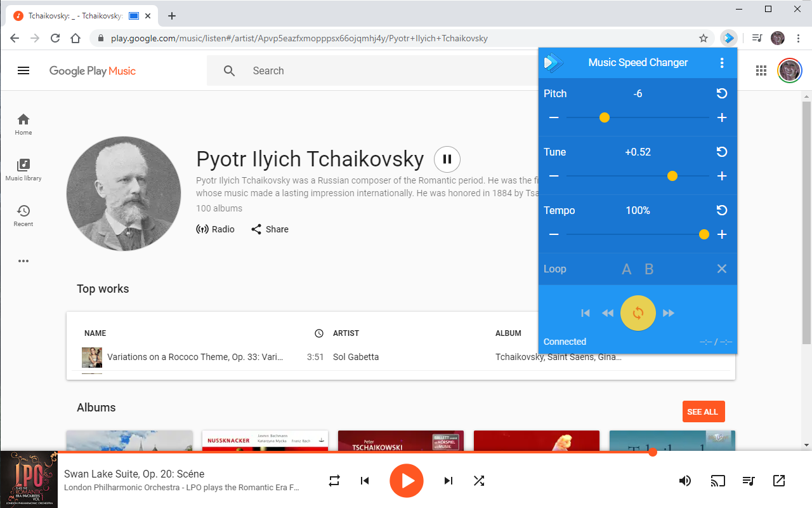Open the playback queue
The width and height of the screenshot is (812, 508).
pos(749,481)
